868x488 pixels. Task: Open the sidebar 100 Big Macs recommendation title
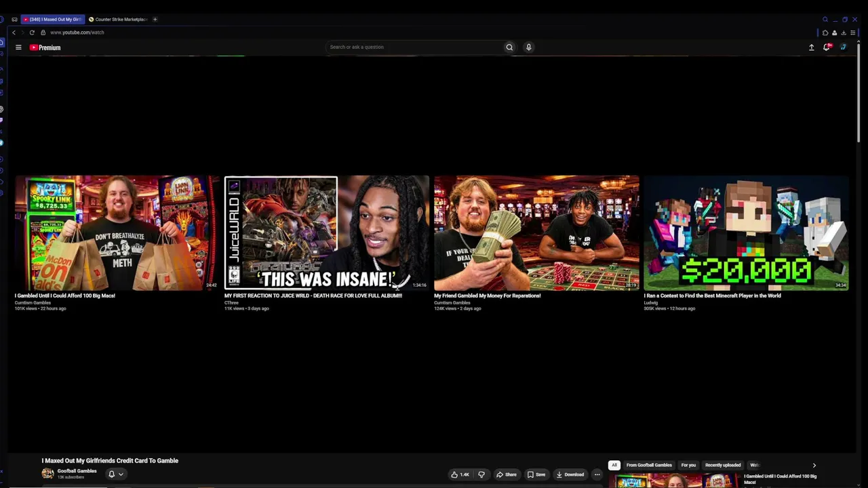click(780, 479)
